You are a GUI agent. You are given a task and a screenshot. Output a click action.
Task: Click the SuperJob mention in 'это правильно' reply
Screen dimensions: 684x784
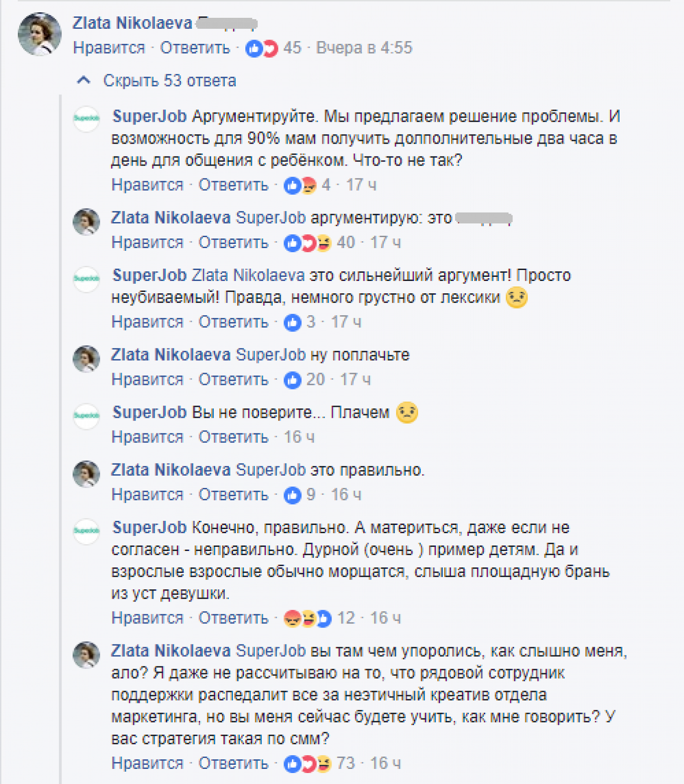pyautogui.click(x=270, y=470)
